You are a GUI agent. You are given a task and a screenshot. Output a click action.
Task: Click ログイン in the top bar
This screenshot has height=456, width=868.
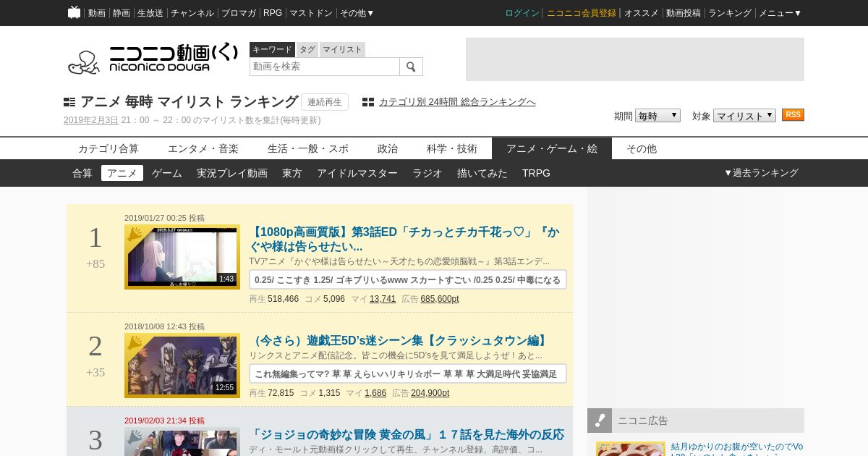coord(522,13)
